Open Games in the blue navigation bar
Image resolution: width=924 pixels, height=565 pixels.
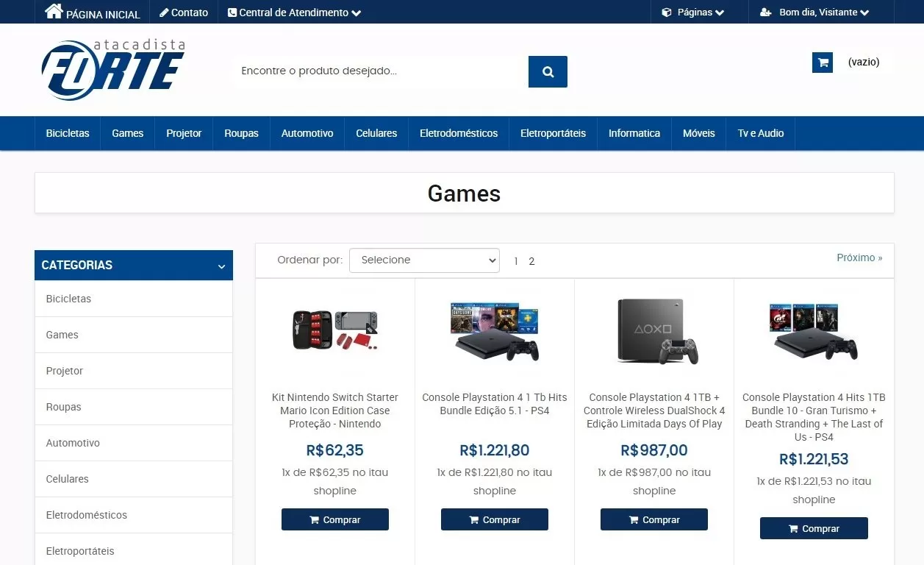tap(128, 133)
